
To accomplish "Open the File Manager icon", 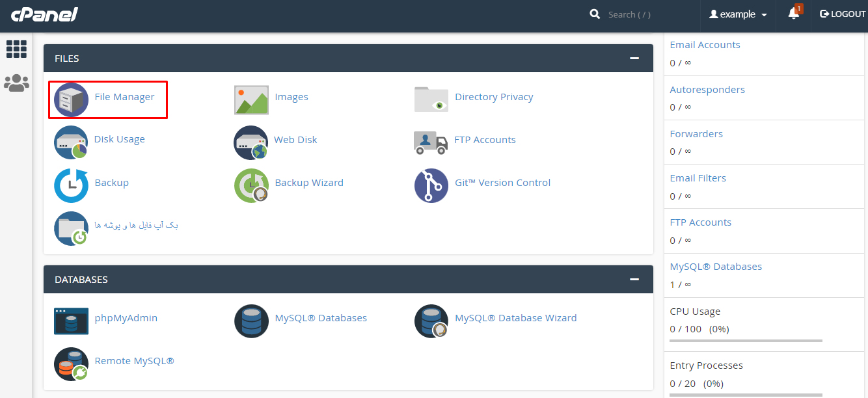I will pos(71,99).
